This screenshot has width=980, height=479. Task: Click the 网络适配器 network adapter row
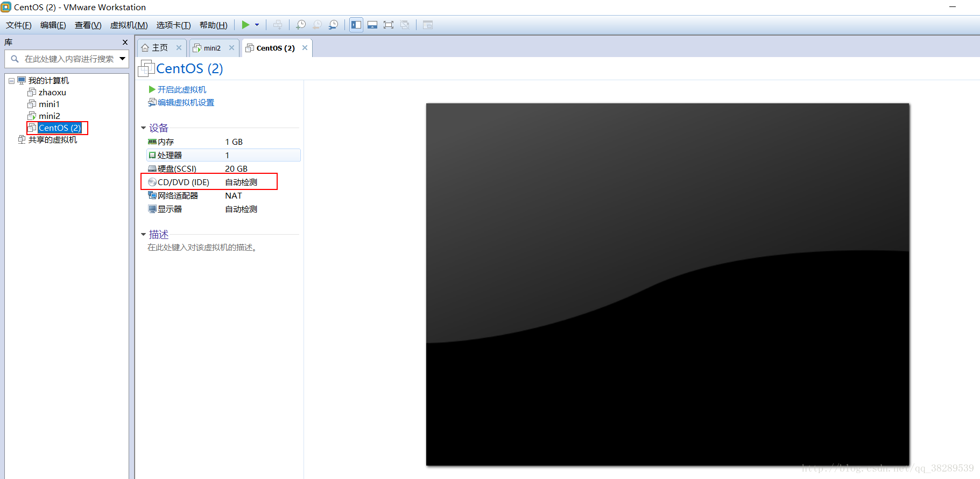(223, 195)
